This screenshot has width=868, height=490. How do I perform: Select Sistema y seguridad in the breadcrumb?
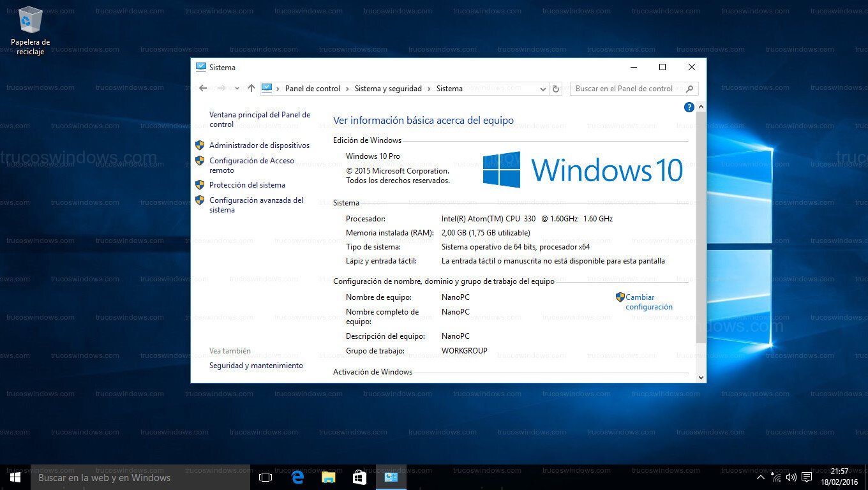(x=387, y=89)
